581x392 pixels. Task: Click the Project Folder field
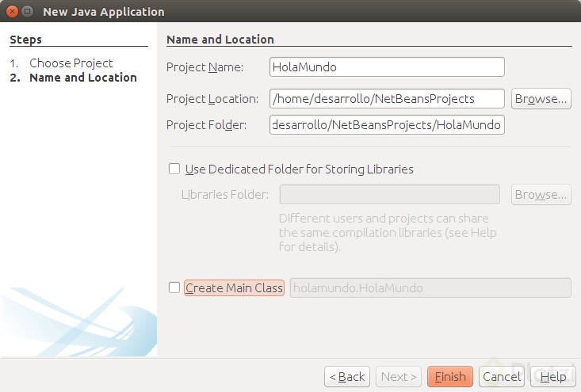point(387,125)
